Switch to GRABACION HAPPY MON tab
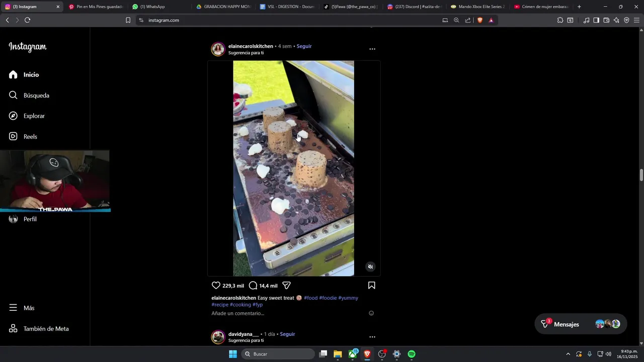The image size is (644, 362). (223, 7)
